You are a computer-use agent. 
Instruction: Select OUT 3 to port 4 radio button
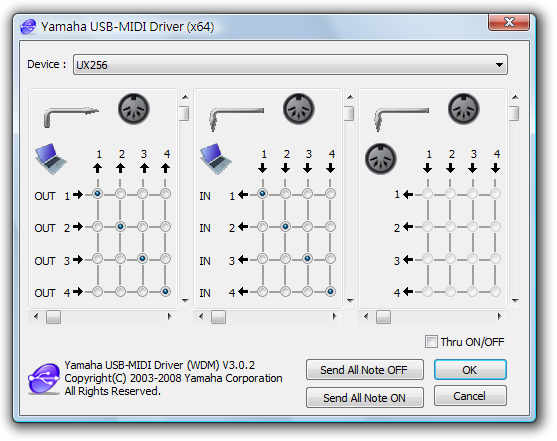tap(165, 259)
